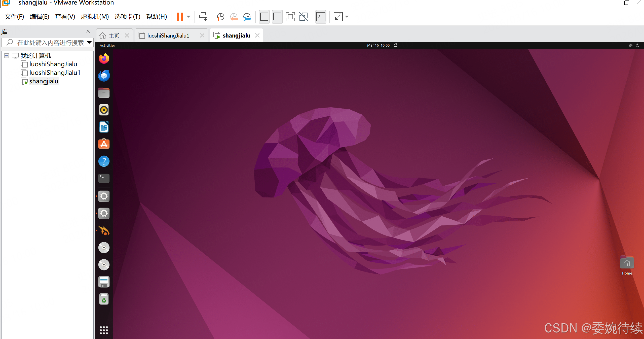Toggle the library sidebar view

(x=264, y=17)
